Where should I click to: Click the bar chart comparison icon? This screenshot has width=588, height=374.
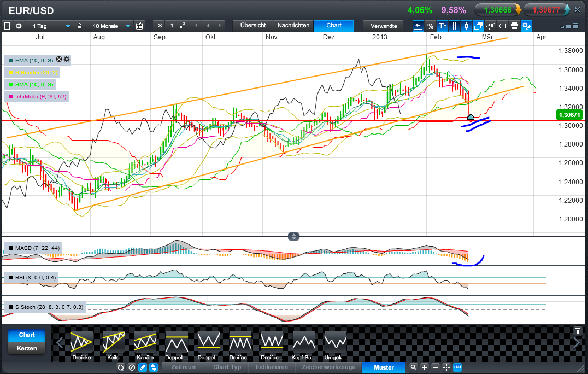[490, 26]
